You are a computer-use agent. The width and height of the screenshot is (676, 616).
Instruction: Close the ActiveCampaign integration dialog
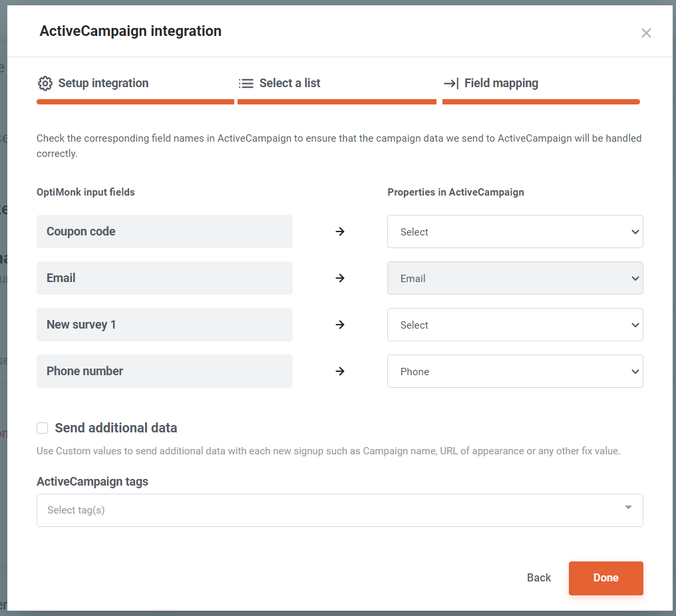646,33
